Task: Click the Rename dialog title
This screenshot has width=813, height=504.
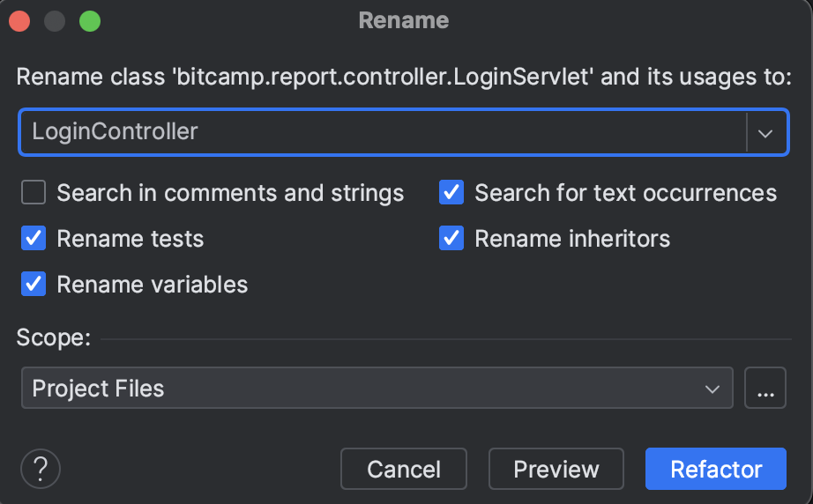Action: (404, 21)
